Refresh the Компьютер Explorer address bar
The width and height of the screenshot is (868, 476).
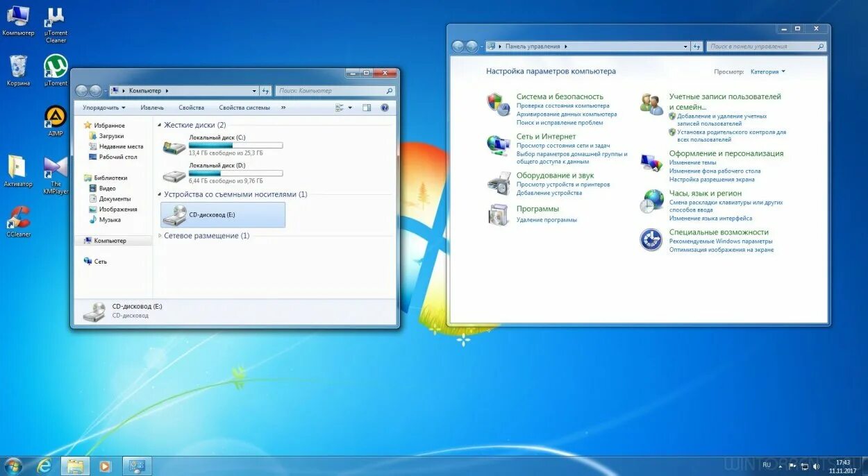pos(266,91)
